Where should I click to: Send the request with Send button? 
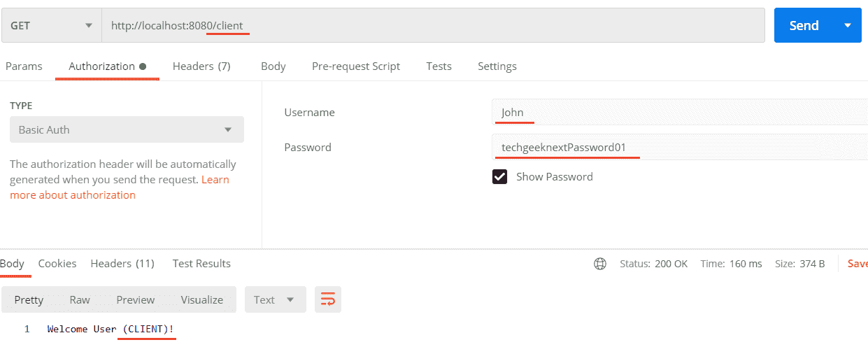(804, 25)
